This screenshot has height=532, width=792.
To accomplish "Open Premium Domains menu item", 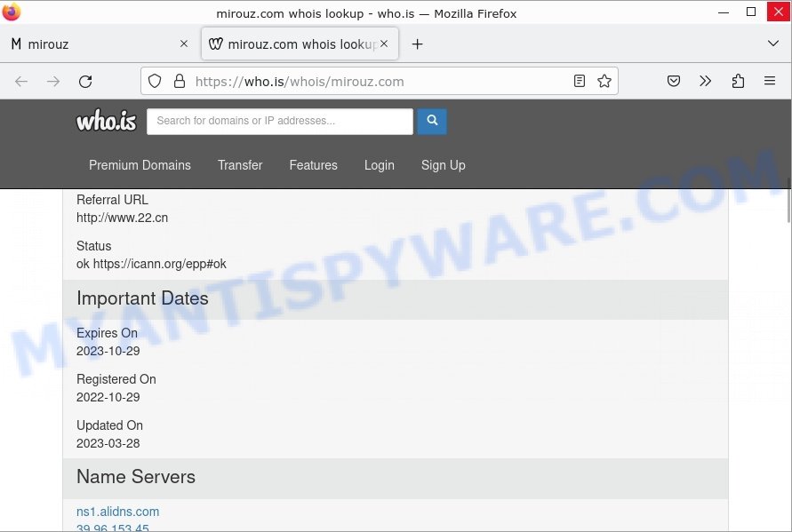I will (x=140, y=165).
